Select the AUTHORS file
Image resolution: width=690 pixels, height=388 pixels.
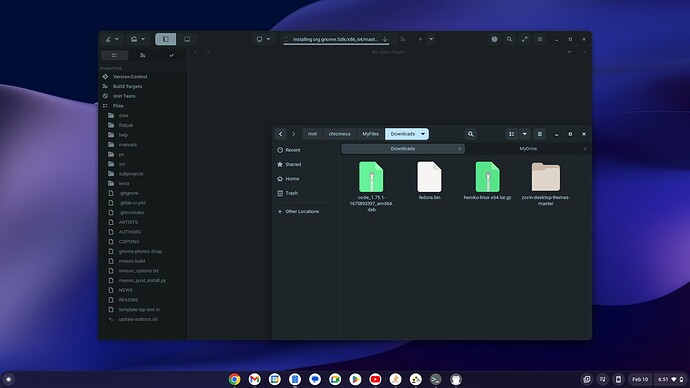129,232
